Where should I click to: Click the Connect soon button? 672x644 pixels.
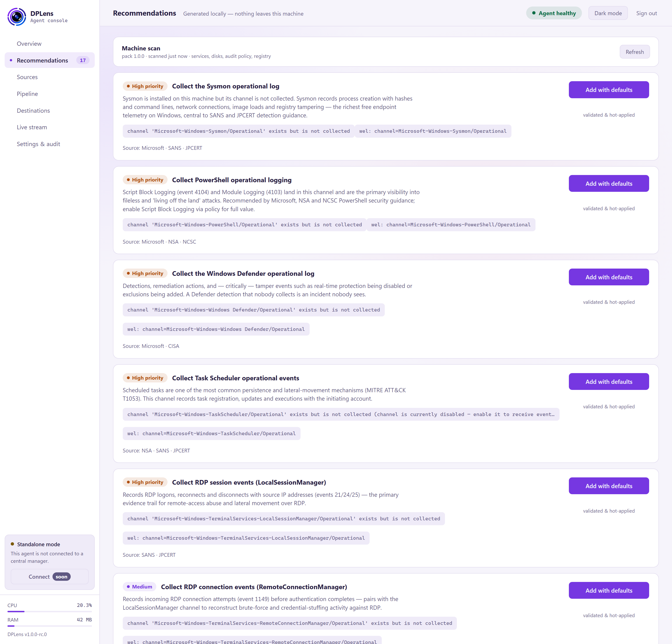(x=50, y=577)
